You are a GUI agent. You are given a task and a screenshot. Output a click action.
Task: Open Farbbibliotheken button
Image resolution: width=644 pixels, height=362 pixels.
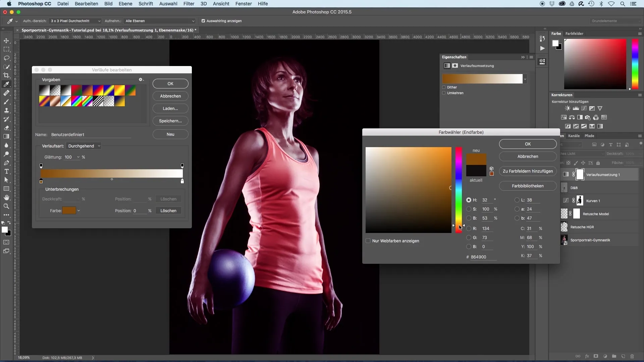pyautogui.click(x=528, y=186)
